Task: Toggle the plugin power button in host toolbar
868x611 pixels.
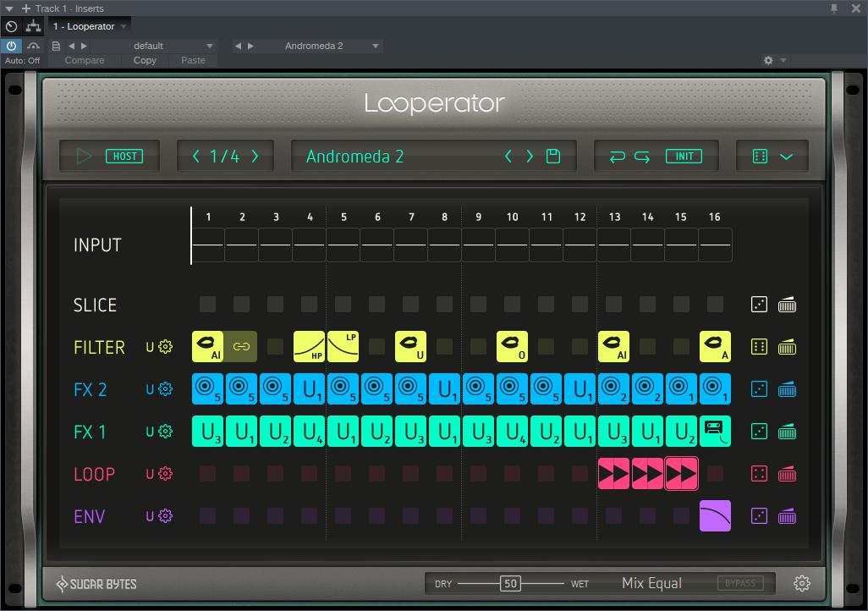Action: pyautogui.click(x=11, y=46)
